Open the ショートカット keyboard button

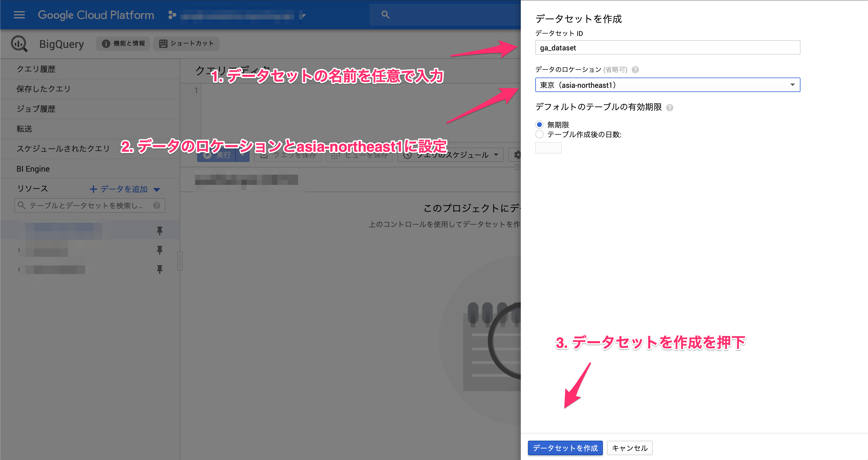coord(186,43)
